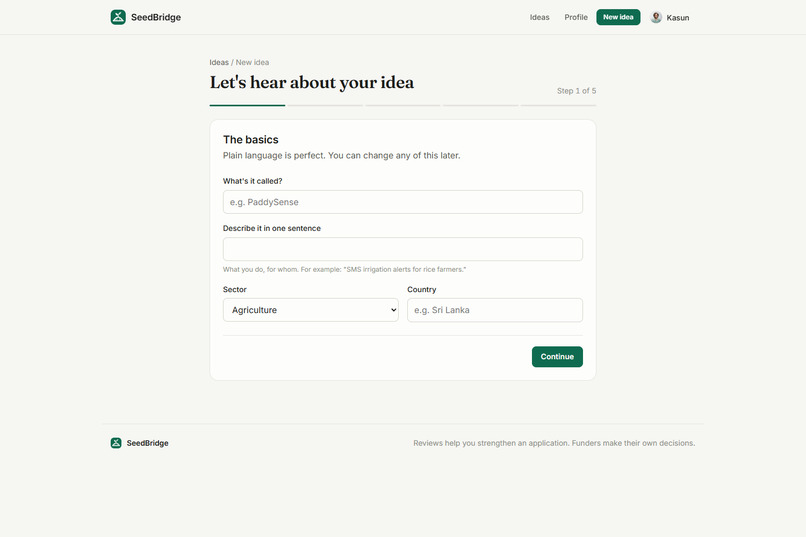Image resolution: width=806 pixels, height=537 pixels.
Task: Click the Sector field label
Action: pyautogui.click(x=235, y=289)
